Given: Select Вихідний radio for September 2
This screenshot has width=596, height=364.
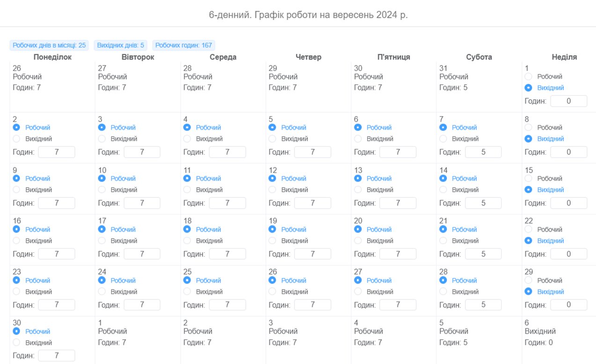Looking at the screenshot, I should tap(16, 138).
